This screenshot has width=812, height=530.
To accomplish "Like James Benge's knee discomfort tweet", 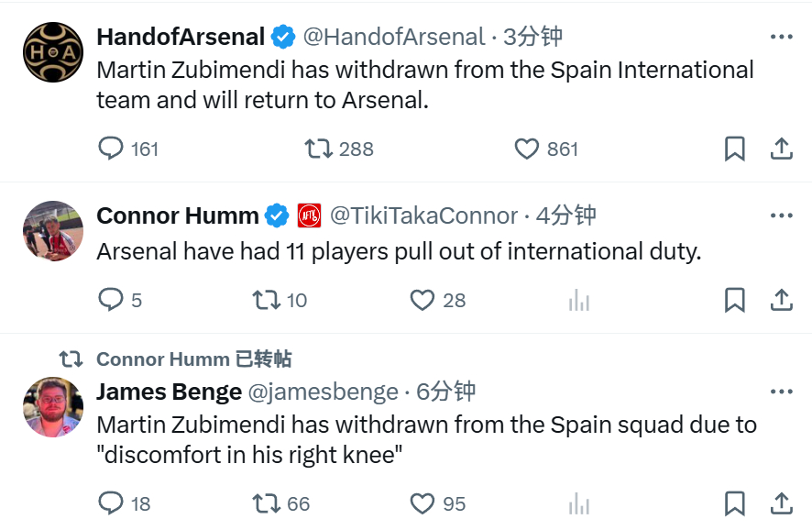I will [x=422, y=503].
